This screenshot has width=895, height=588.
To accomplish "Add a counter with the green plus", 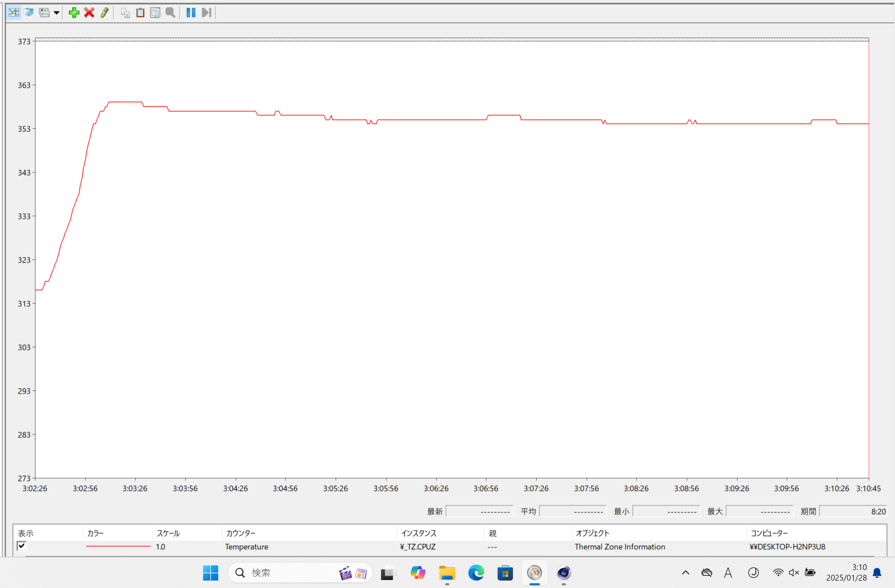I will [x=74, y=12].
